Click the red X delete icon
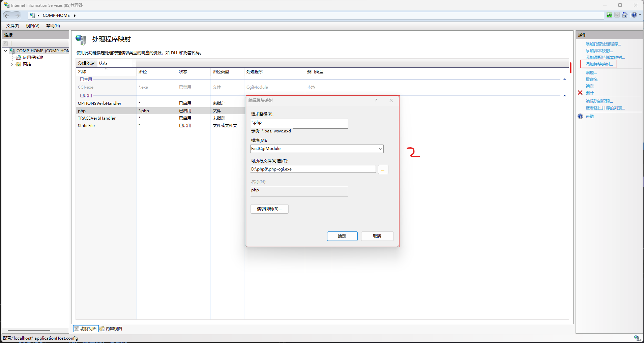Image resolution: width=644 pixels, height=343 pixels. pyautogui.click(x=580, y=93)
